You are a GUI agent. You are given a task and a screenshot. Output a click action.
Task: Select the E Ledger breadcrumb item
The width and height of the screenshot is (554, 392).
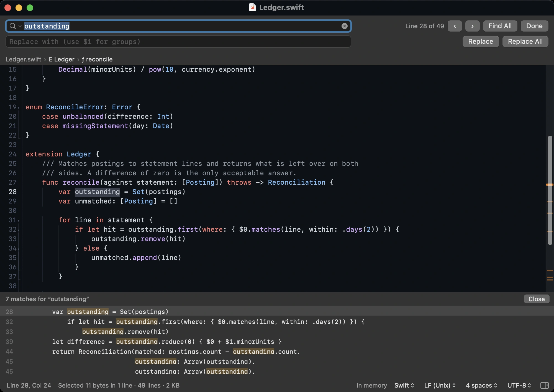[x=62, y=59]
